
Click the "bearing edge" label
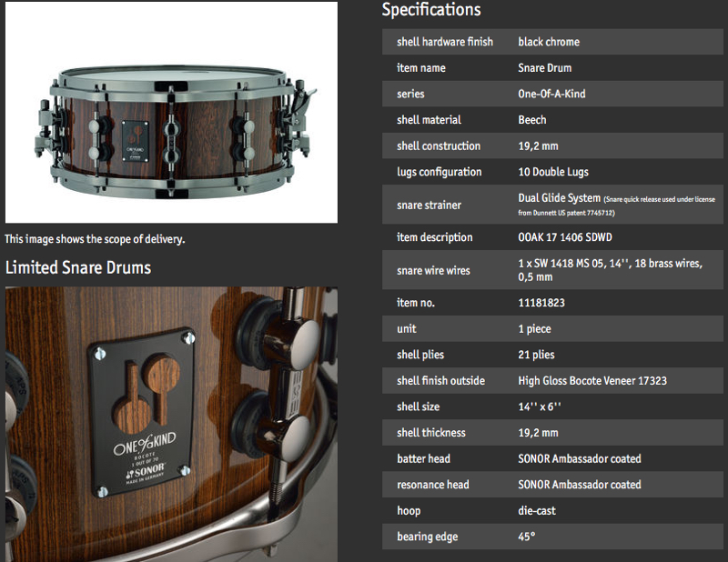(x=427, y=537)
